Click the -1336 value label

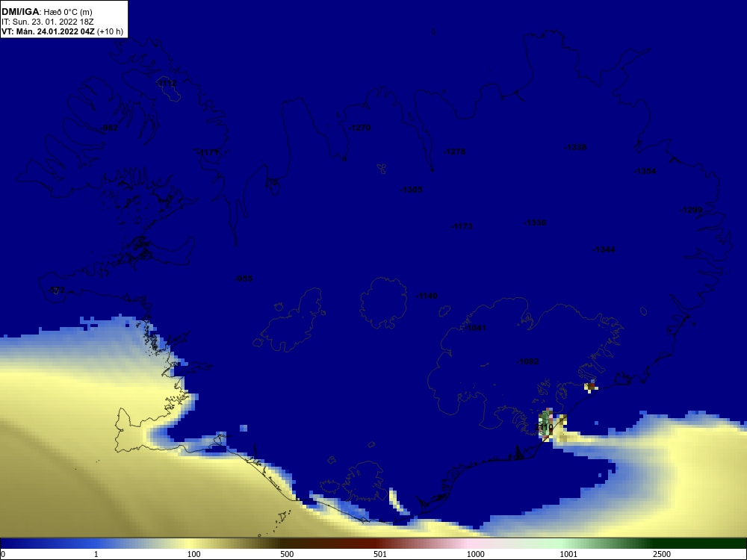tap(535, 223)
